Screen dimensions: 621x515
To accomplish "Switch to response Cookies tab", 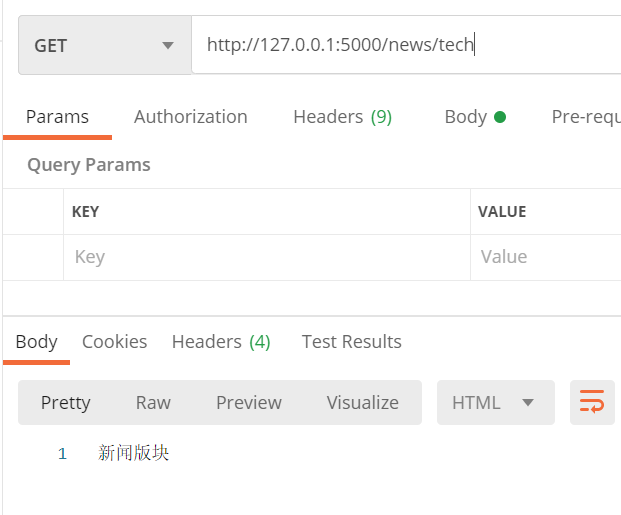I will point(114,341).
